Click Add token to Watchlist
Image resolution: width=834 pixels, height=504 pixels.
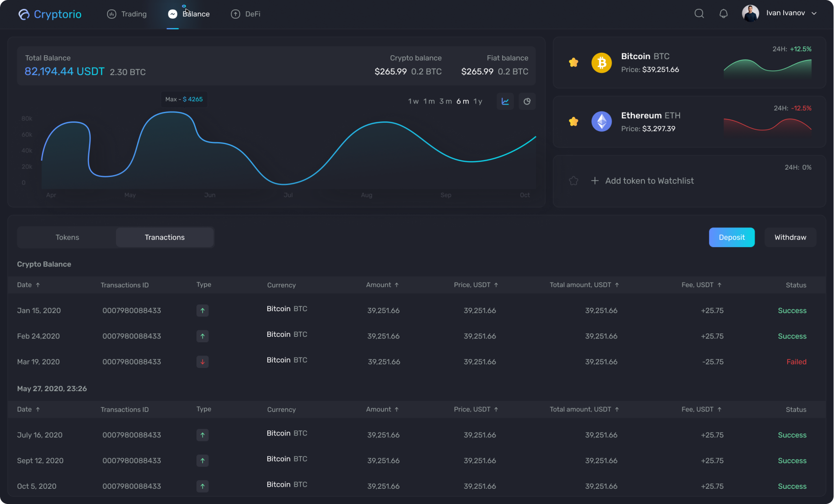click(649, 180)
